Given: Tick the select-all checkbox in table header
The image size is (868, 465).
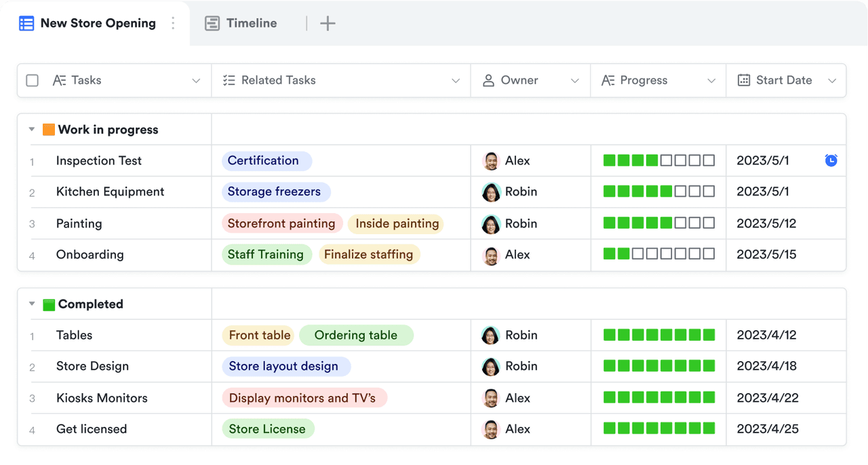Looking at the screenshot, I should pos(32,80).
